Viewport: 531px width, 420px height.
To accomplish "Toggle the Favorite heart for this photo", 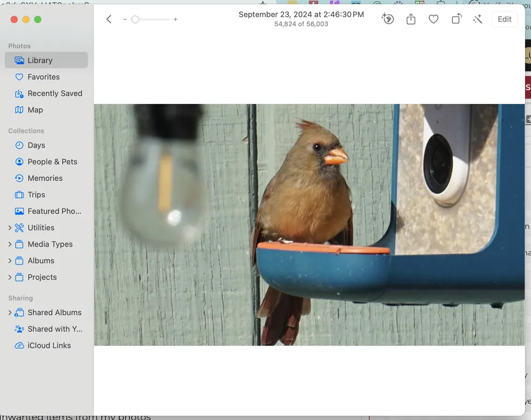I will coord(434,19).
